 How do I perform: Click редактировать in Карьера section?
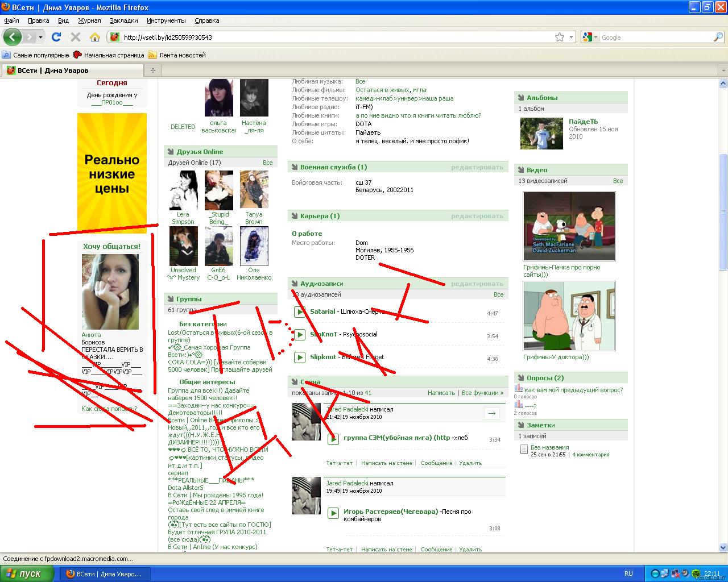click(477, 216)
